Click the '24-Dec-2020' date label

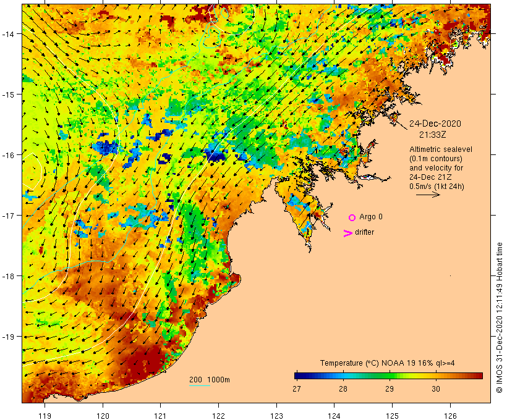tap(435, 124)
